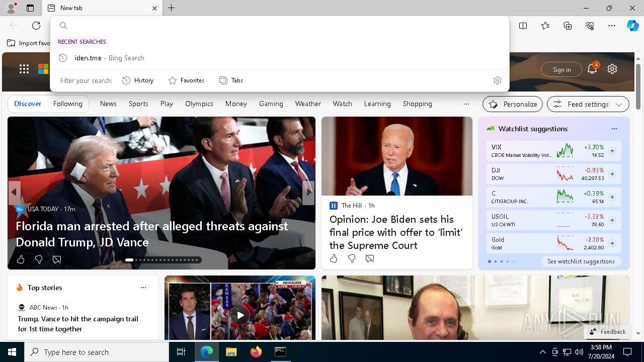This screenshot has width=644, height=362.
Task: Add Gold to watchlist
Action: pos(612,243)
